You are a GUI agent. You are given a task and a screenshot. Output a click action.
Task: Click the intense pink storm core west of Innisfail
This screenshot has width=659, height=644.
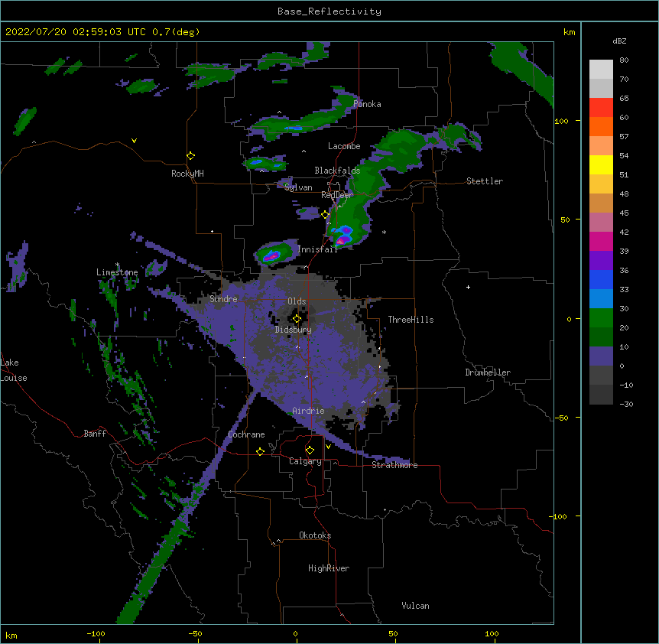272,255
